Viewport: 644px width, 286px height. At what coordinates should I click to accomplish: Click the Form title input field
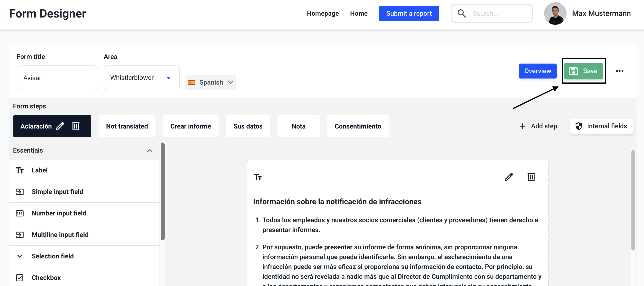57,78
